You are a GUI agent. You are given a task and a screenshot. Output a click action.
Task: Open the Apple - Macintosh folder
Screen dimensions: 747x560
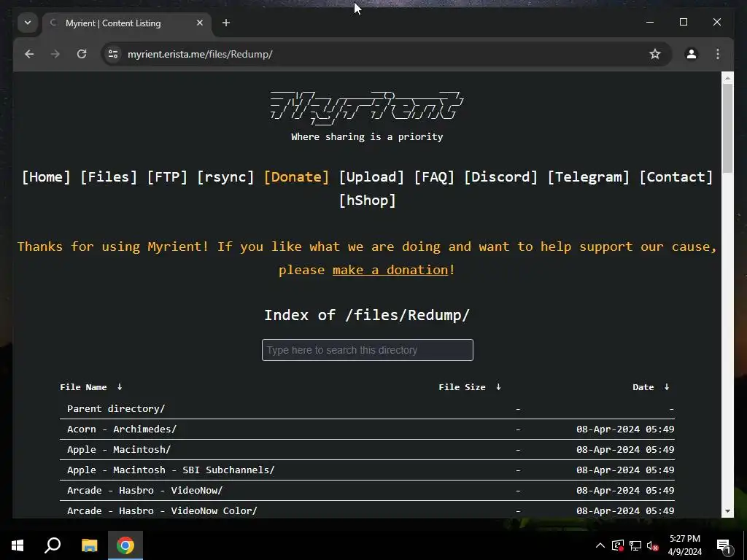tap(119, 449)
